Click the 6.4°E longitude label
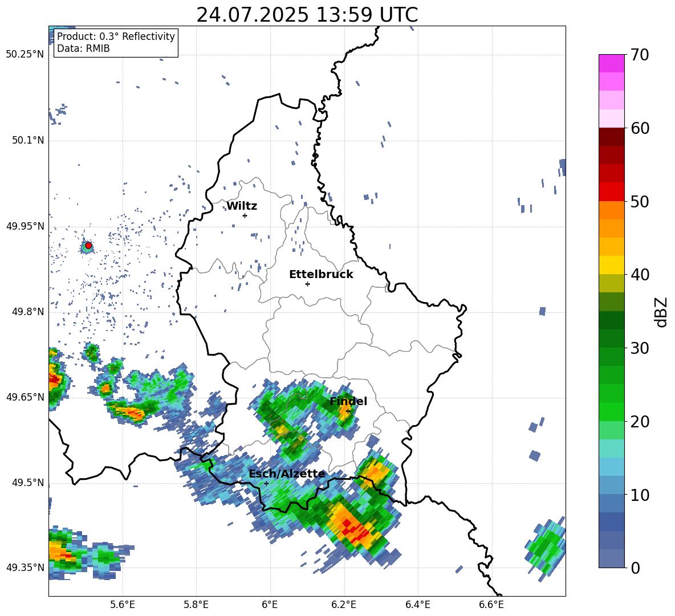 [417, 605]
